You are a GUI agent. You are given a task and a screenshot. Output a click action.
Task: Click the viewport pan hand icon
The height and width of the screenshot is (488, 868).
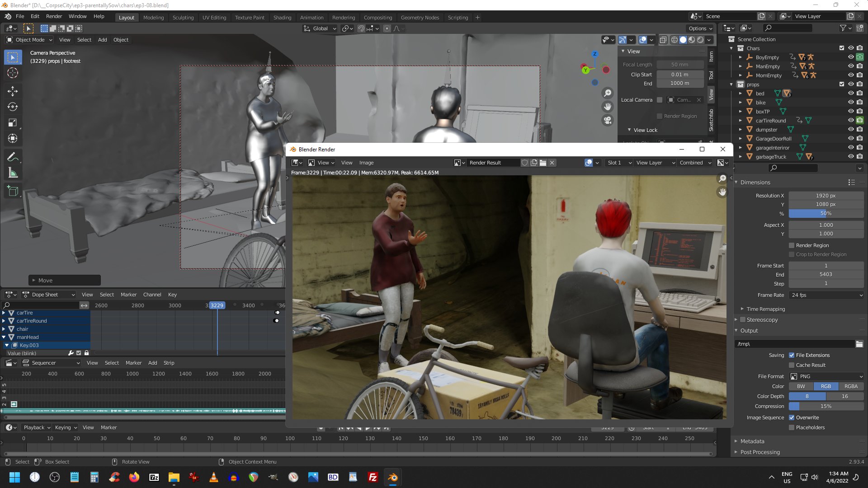point(608,107)
